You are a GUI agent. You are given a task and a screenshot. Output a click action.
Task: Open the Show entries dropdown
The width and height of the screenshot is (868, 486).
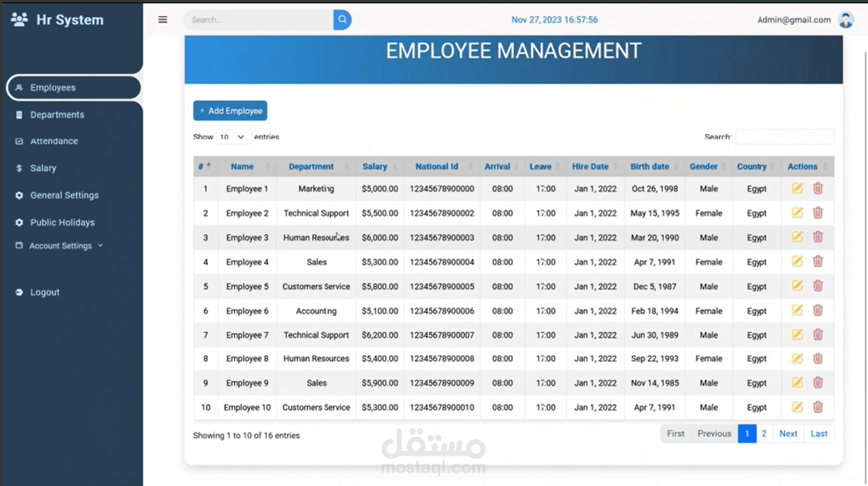click(232, 136)
